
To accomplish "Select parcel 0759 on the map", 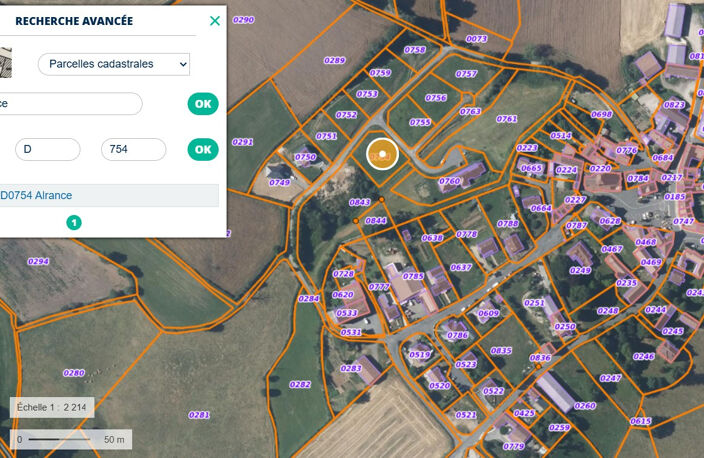I will pos(380,73).
